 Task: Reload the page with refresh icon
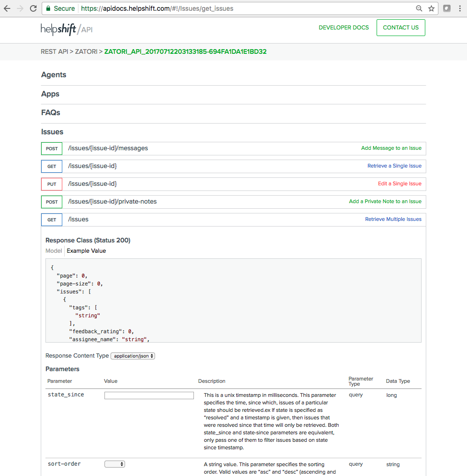coord(33,8)
